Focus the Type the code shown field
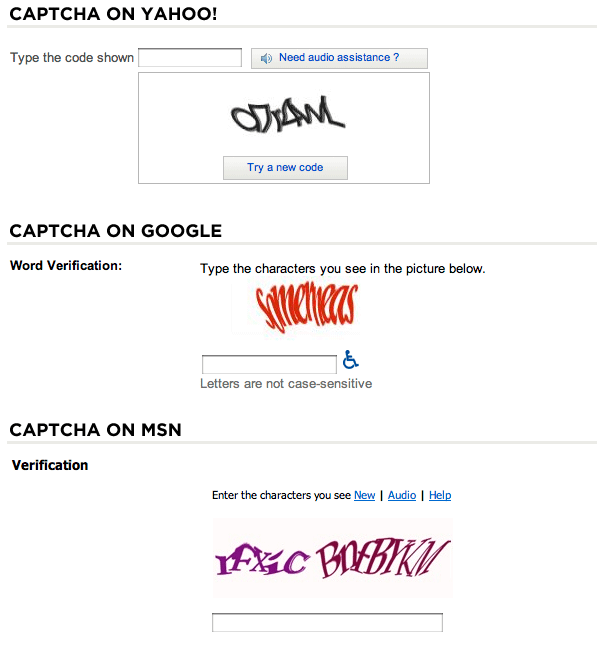The height and width of the screenshot is (652, 600). click(x=190, y=57)
